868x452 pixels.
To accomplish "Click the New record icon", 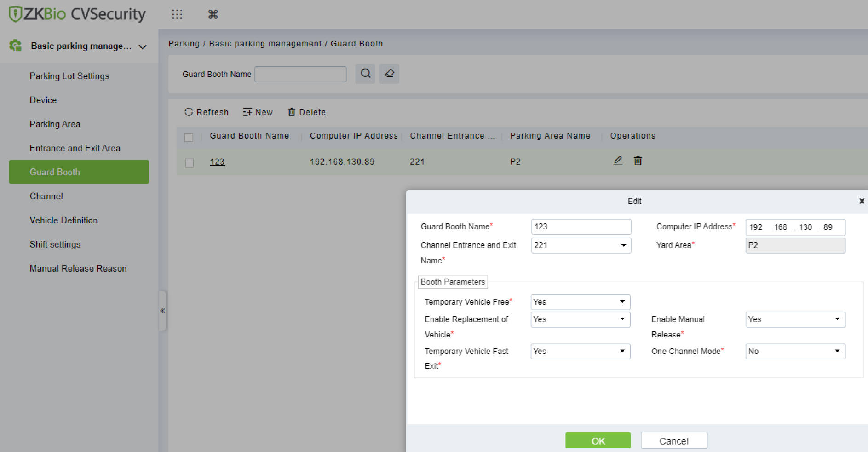I will point(247,112).
